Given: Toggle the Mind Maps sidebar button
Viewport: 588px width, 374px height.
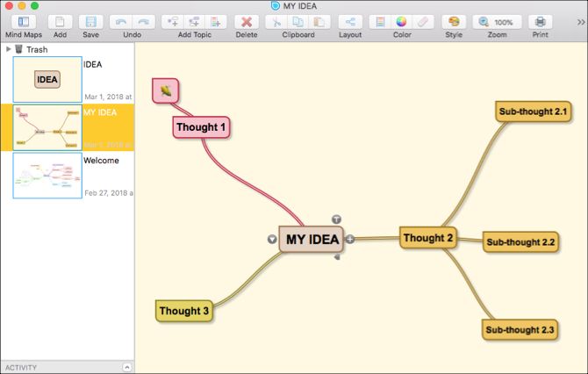Looking at the screenshot, I should pyautogui.click(x=23, y=22).
